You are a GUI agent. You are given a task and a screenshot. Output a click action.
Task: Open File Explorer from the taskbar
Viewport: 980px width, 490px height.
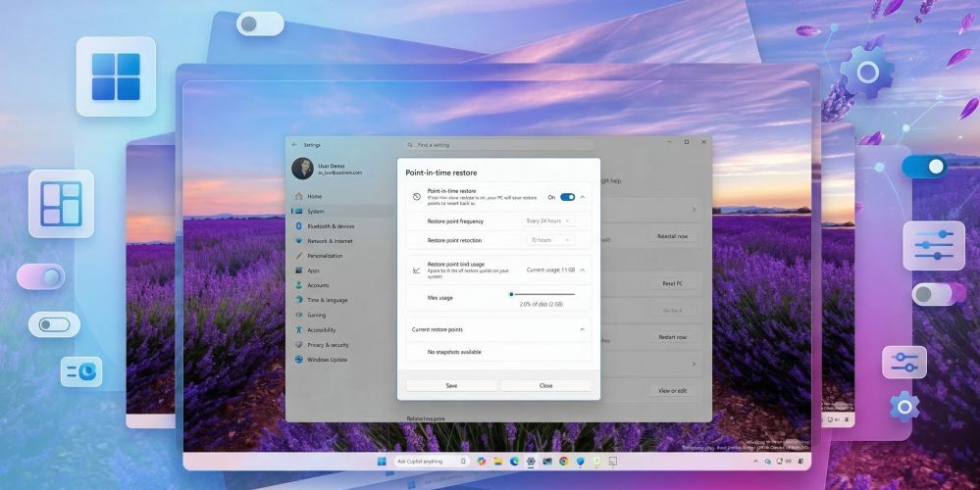497,461
